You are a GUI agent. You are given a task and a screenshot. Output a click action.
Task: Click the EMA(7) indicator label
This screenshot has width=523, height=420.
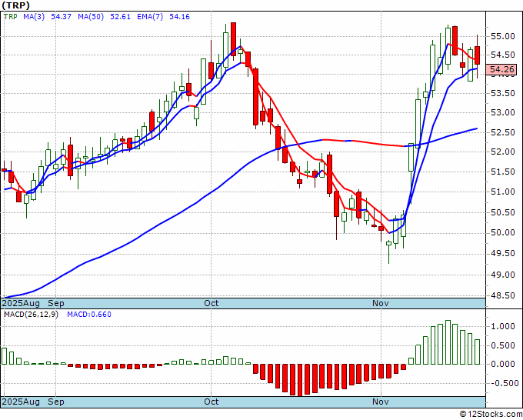pos(150,17)
